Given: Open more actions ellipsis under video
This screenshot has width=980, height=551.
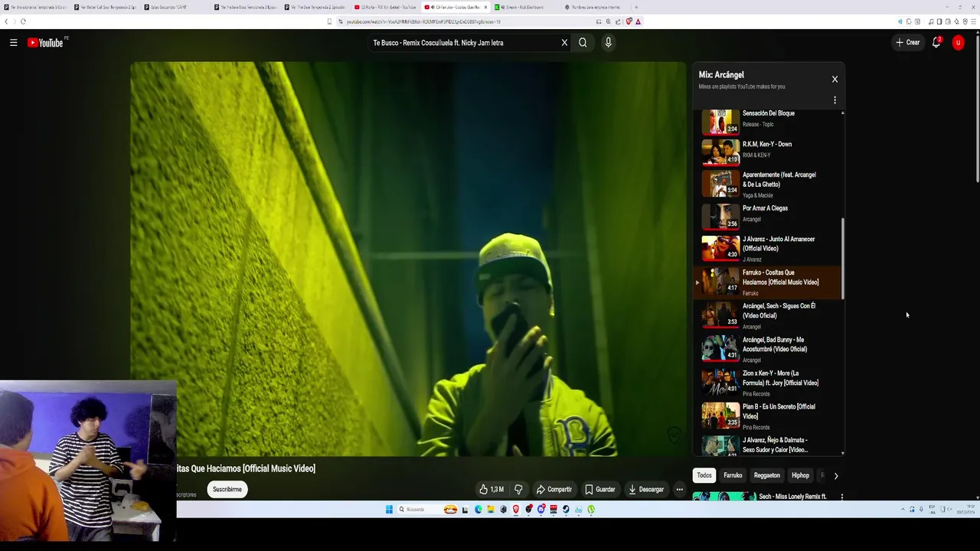Looking at the screenshot, I should click(679, 489).
